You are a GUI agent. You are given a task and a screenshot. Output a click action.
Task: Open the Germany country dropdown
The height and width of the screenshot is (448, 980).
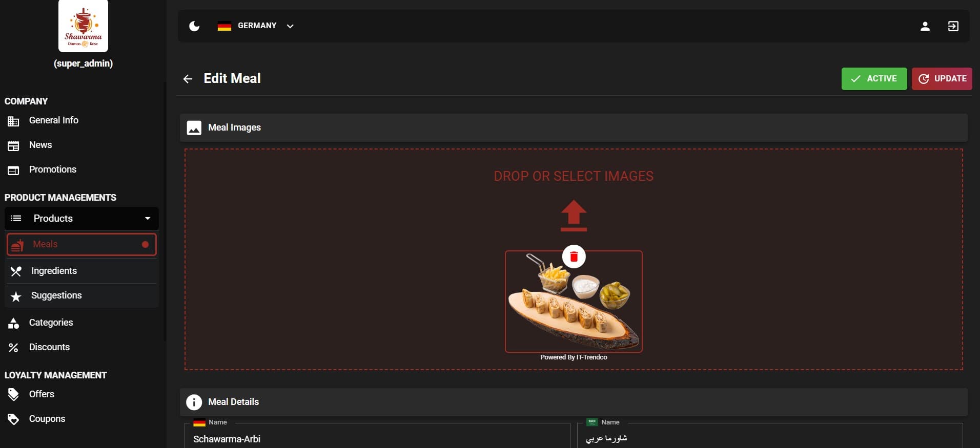click(x=256, y=26)
